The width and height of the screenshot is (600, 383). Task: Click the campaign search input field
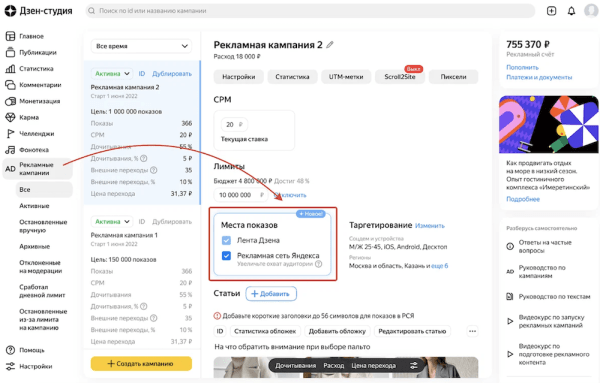click(x=310, y=11)
